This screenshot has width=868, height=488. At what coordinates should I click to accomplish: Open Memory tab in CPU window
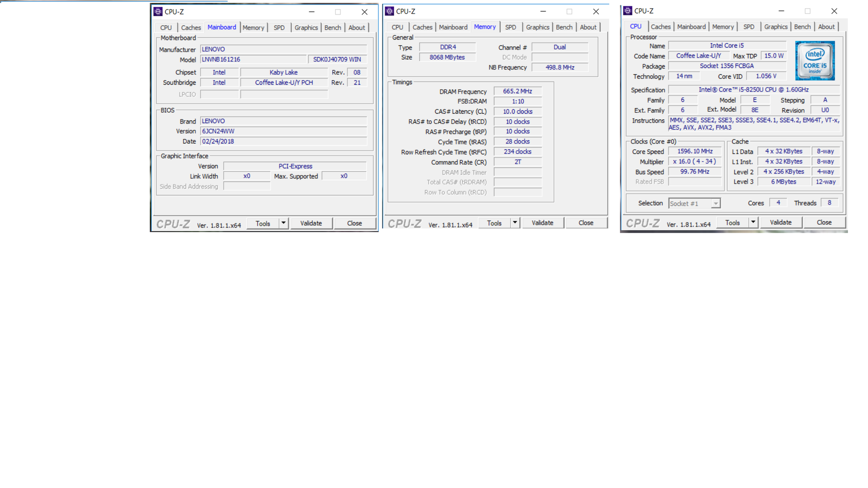tap(723, 27)
